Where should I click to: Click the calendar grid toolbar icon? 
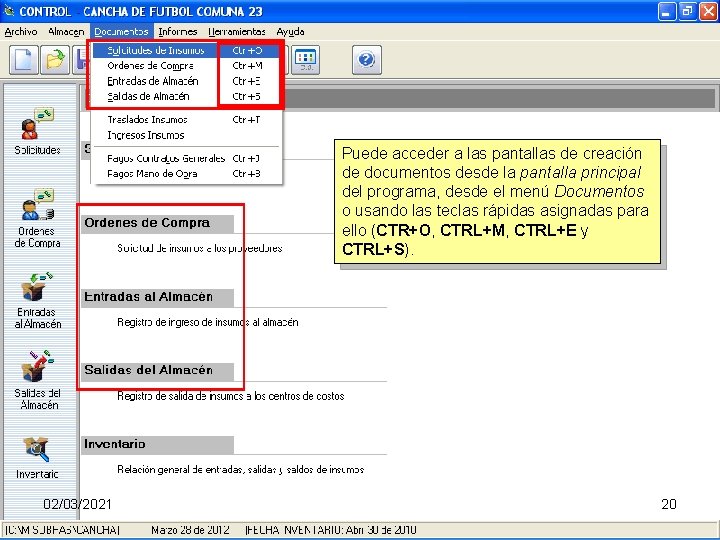point(305,60)
